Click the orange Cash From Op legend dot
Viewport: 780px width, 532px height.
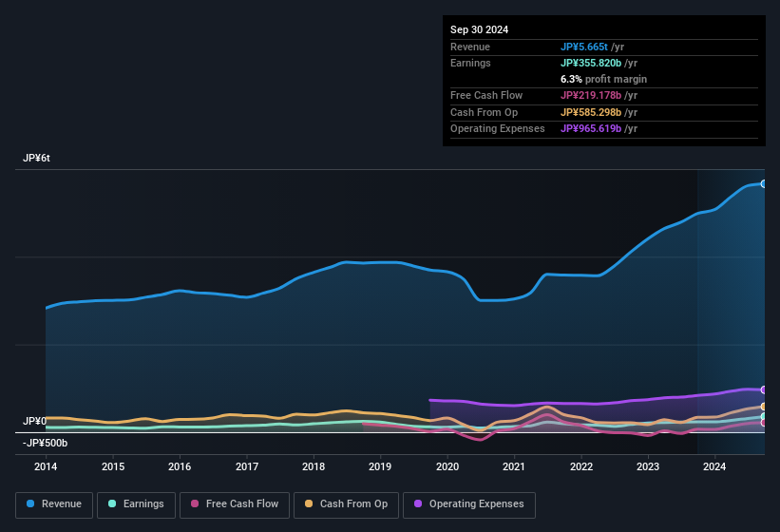pos(310,503)
